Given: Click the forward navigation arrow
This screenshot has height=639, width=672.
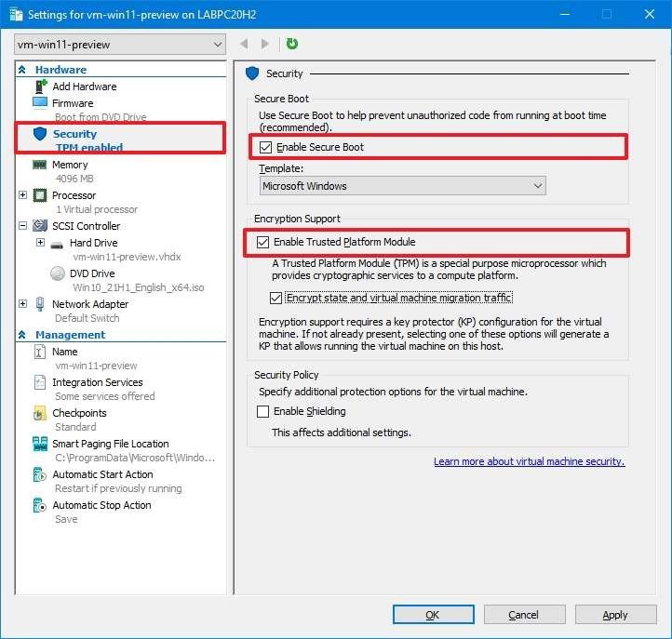Looking at the screenshot, I should click(x=265, y=44).
